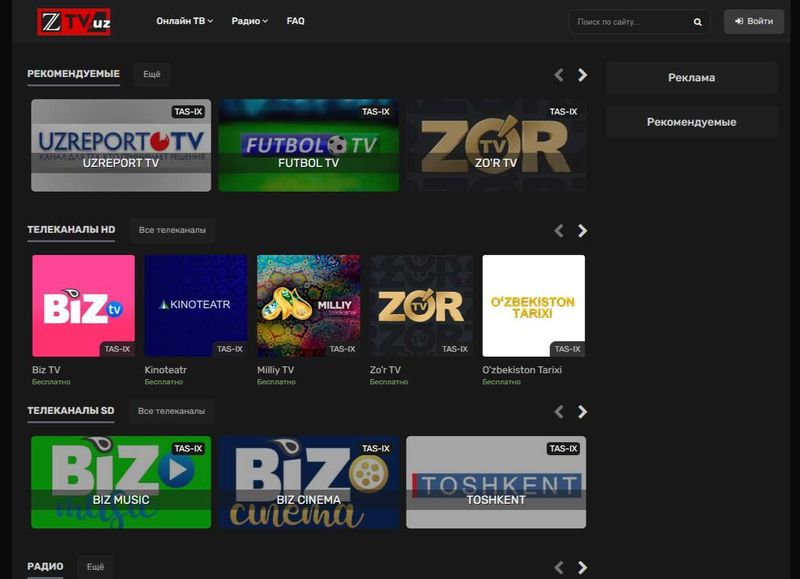Show previous Телеканалы HD slide
Screen dimensions: 800x579
pos(559,231)
